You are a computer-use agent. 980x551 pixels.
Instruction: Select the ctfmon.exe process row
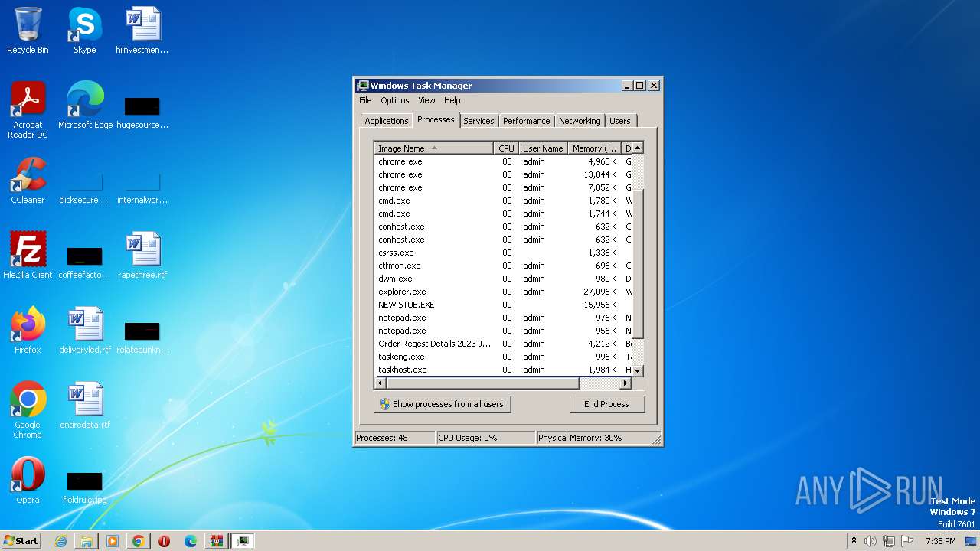point(503,266)
